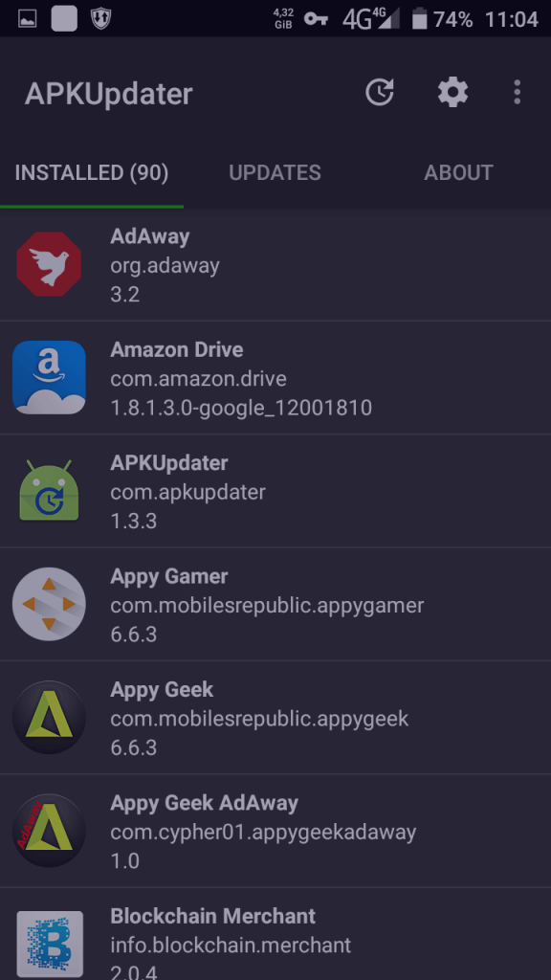Tap the Appy Geek app icon

click(50, 717)
